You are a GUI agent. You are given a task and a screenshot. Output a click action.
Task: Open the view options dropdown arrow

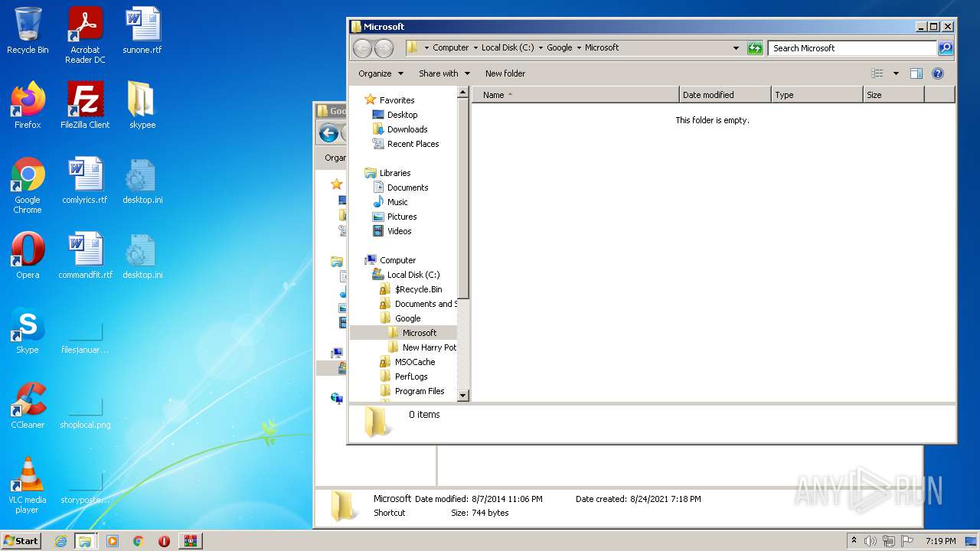click(896, 73)
